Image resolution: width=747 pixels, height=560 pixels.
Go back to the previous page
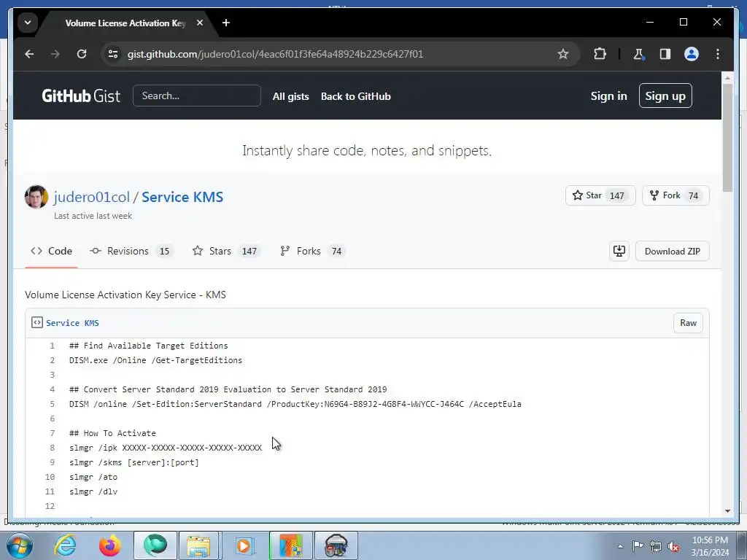(29, 54)
